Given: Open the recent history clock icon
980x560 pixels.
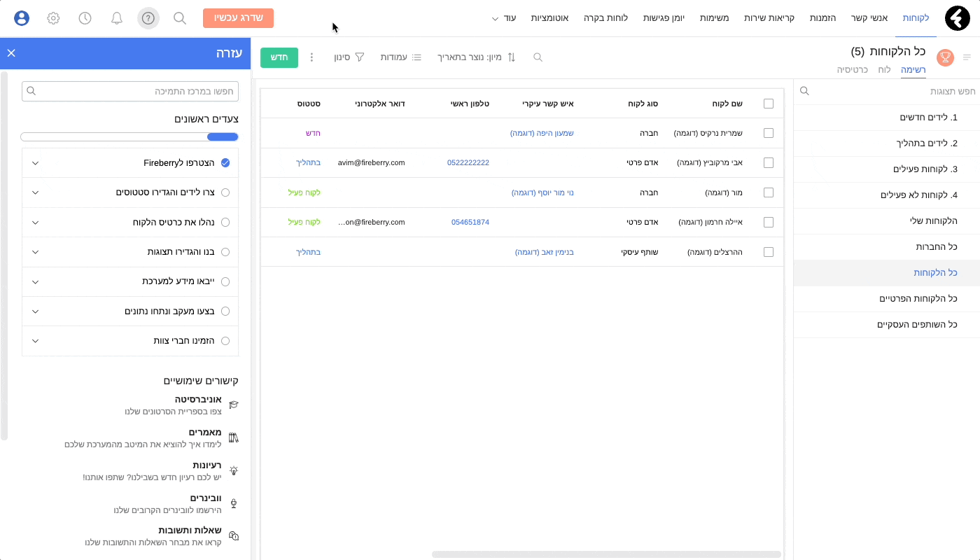Looking at the screenshot, I should coord(85,18).
